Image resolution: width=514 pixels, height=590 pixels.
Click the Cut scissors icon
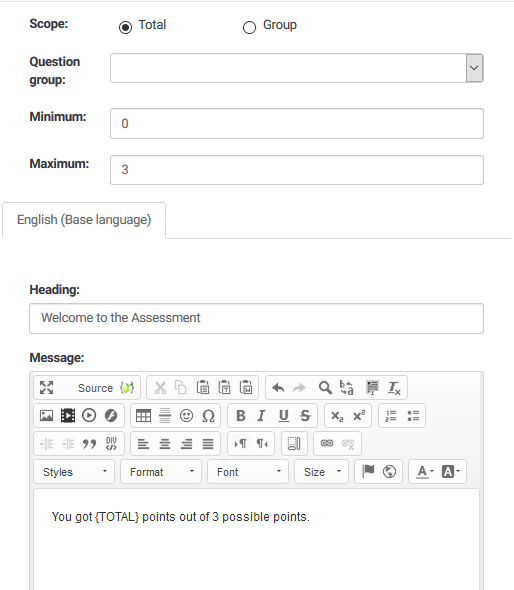160,387
